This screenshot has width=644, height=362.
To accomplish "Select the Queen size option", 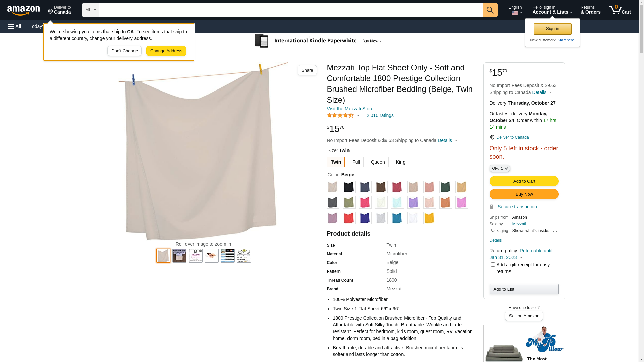I will point(378,162).
